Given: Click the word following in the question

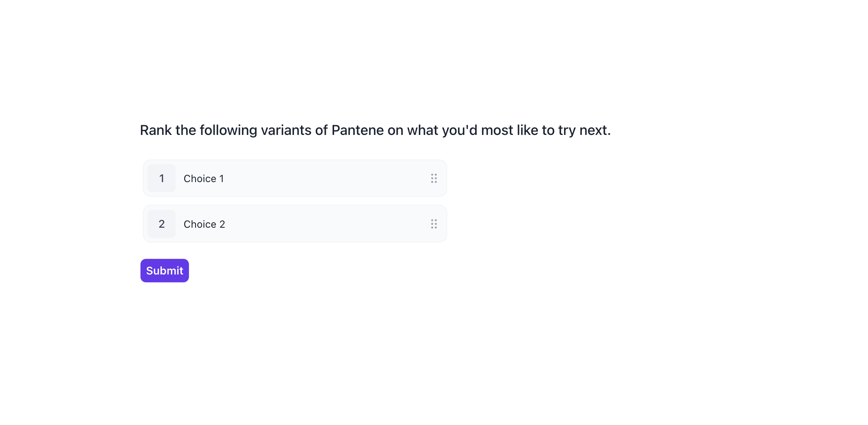Looking at the screenshot, I should click(x=228, y=130).
